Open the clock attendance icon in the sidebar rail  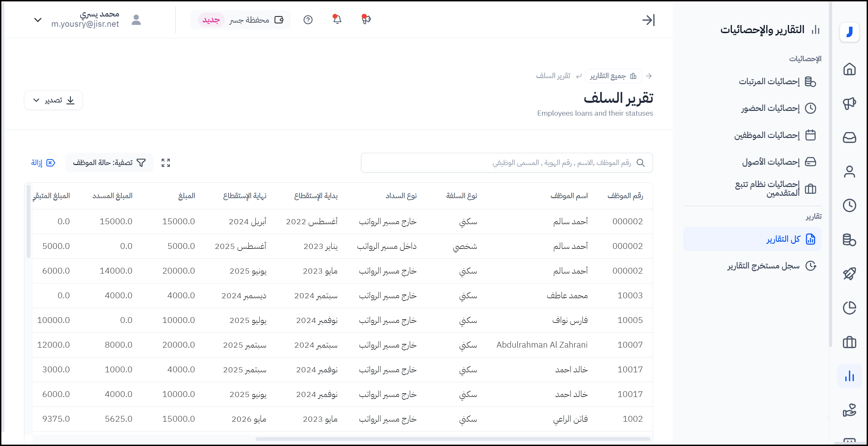tap(849, 205)
